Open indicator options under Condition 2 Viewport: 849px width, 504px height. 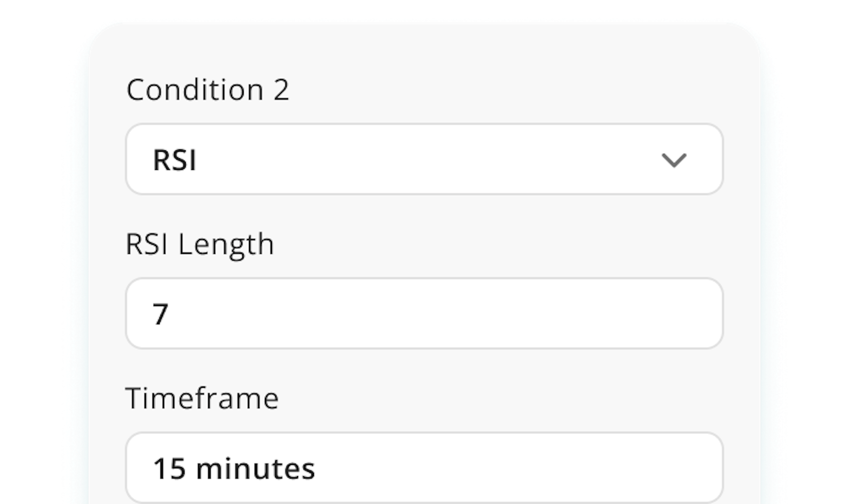424,159
